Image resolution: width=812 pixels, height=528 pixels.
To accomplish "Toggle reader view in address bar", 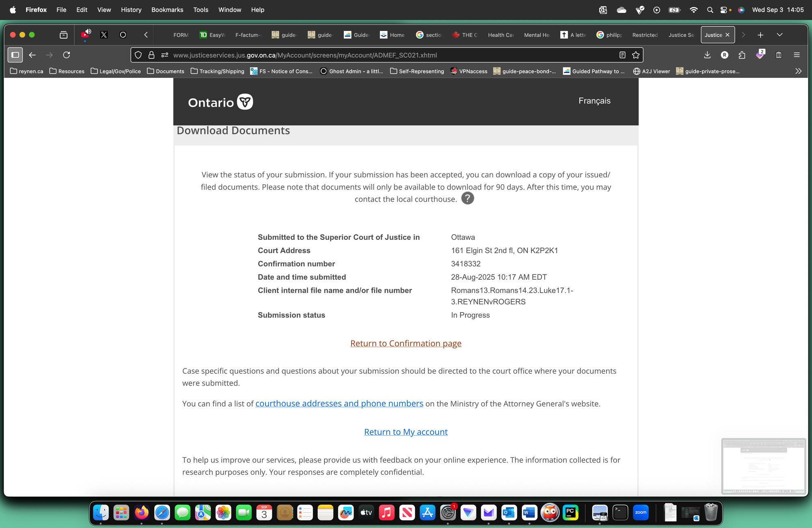I will pos(622,55).
